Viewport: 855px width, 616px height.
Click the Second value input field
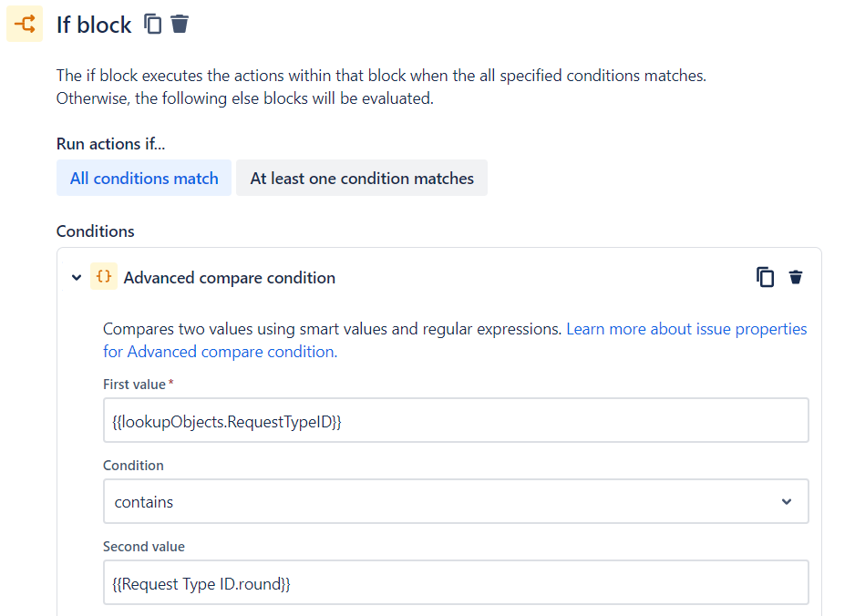pos(456,582)
